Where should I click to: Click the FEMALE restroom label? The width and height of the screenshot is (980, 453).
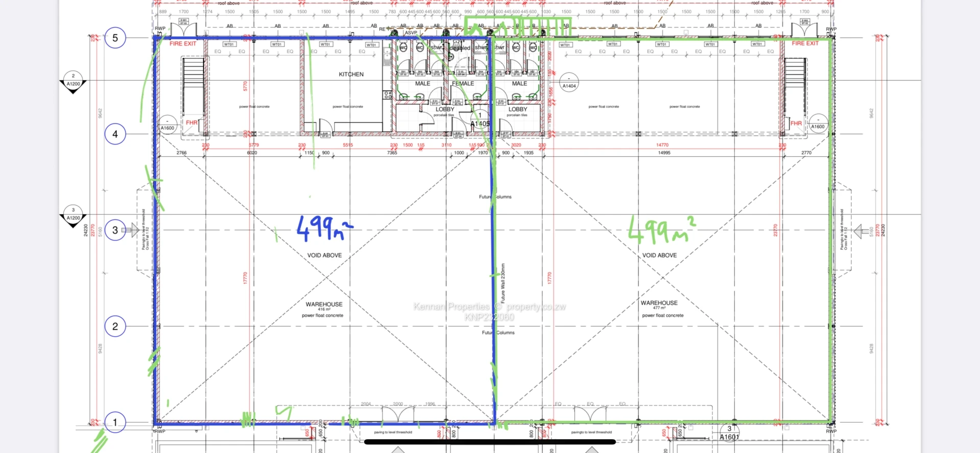click(463, 84)
